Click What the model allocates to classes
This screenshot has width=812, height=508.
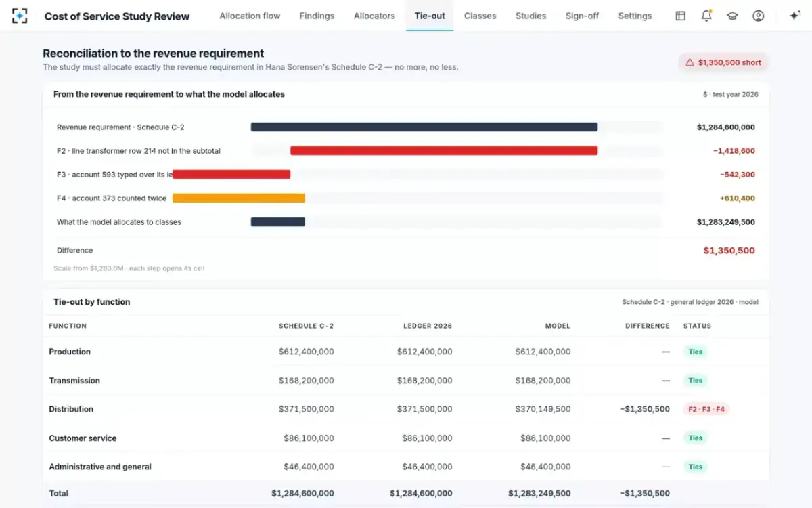119,222
